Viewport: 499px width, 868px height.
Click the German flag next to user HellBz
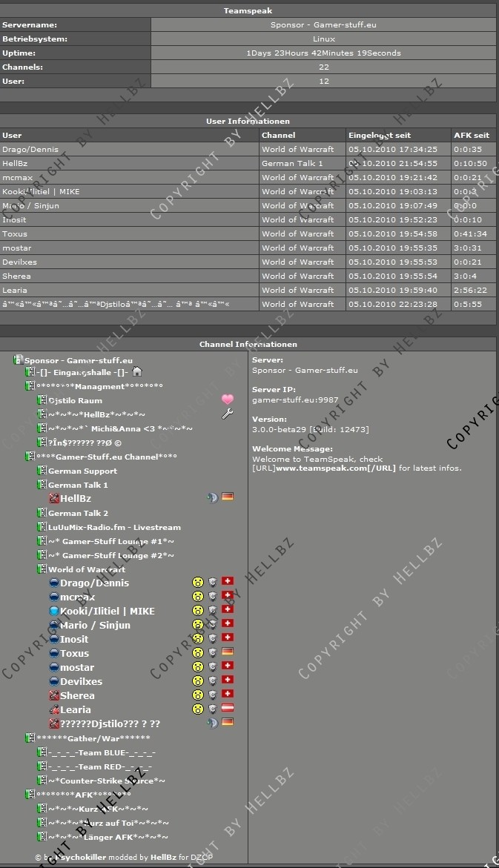228,497
